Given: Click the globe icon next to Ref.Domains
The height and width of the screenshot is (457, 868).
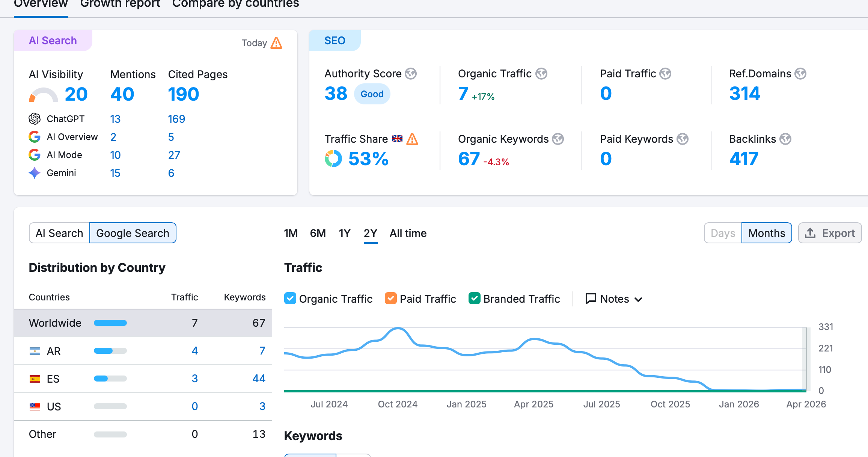Looking at the screenshot, I should coord(800,74).
